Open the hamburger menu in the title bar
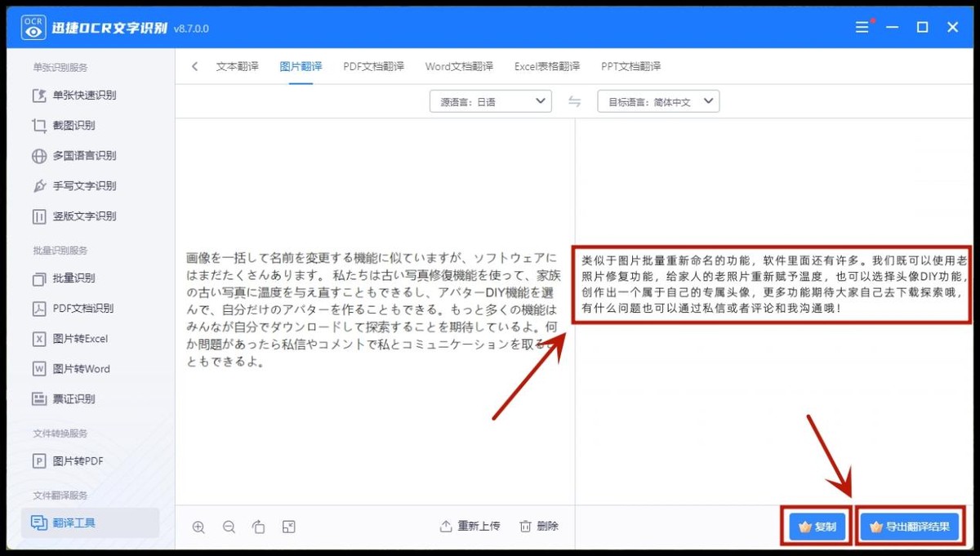The image size is (980, 556). pos(861,27)
